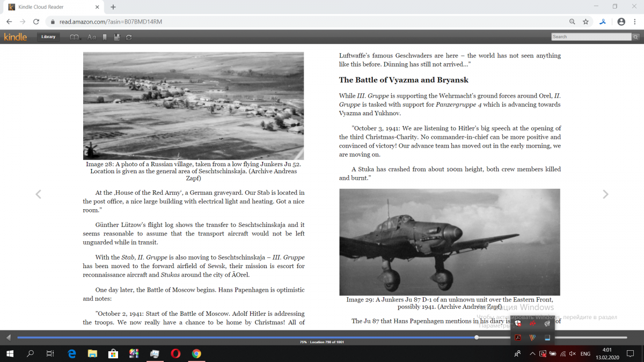644x362 pixels.
Task: Click inside the Kindle search field
Action: pos(590,37)
